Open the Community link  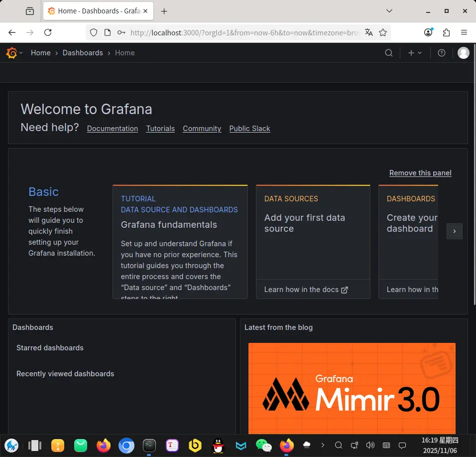pyautogui.click(x=202, y=129)
